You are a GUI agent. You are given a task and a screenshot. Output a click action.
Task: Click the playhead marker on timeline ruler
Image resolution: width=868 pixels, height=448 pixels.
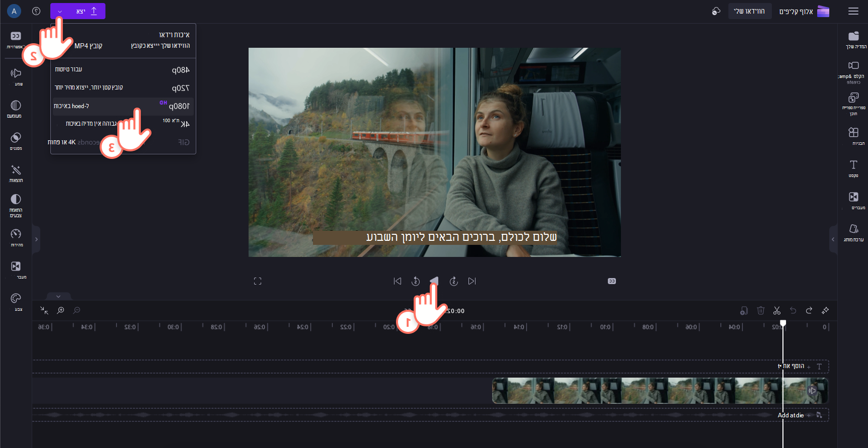tap(783, 323)
